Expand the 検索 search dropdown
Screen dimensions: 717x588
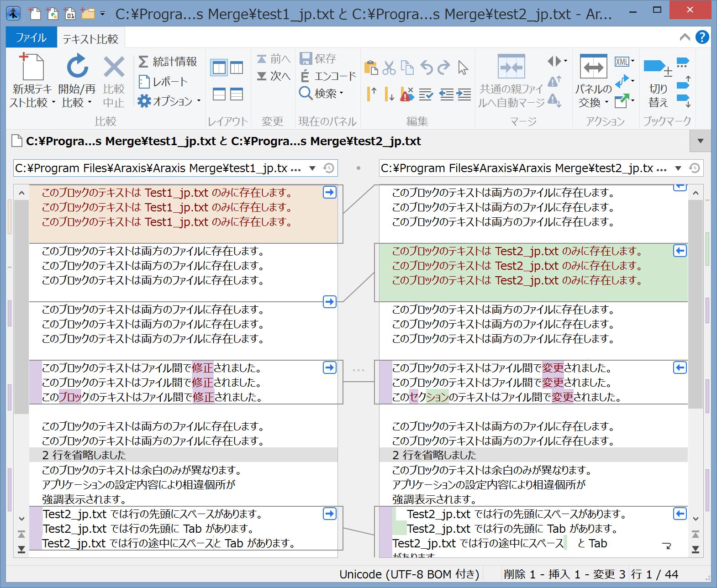pyautogui.click(x=342, y=94)
